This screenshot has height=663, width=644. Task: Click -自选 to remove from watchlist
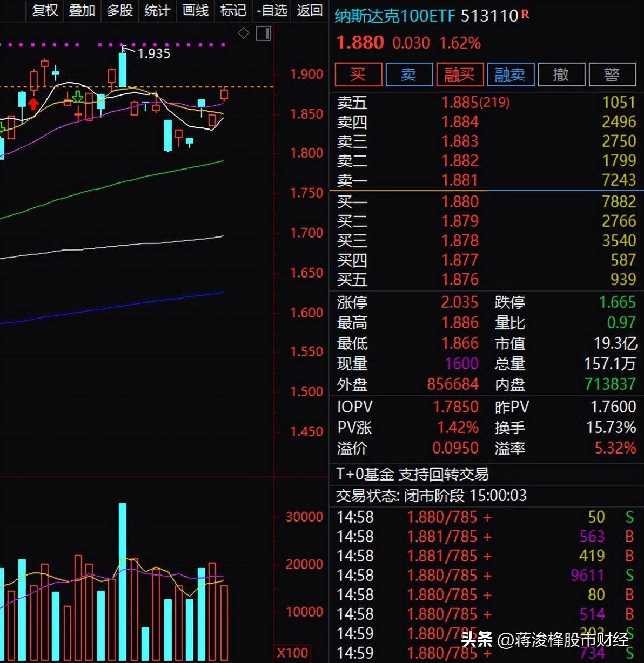click(271, 10)
